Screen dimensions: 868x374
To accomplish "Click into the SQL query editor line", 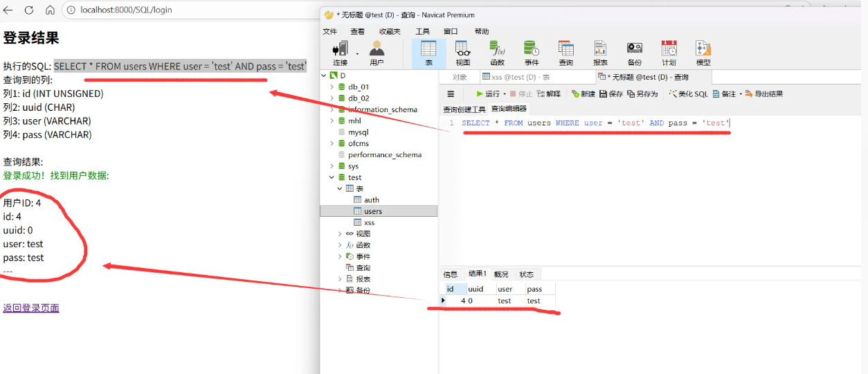I will click(x=596, y=123).
